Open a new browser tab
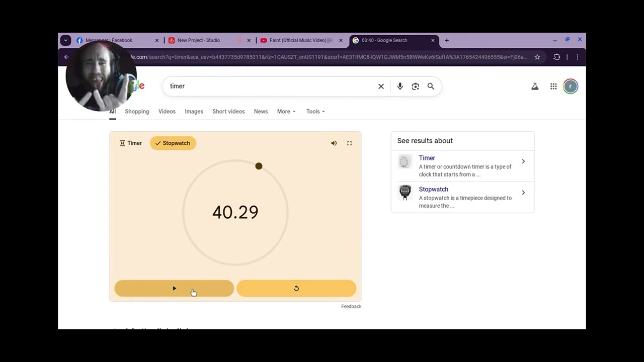The height and width of the screenshot is (362, 644). pos(446,40)
